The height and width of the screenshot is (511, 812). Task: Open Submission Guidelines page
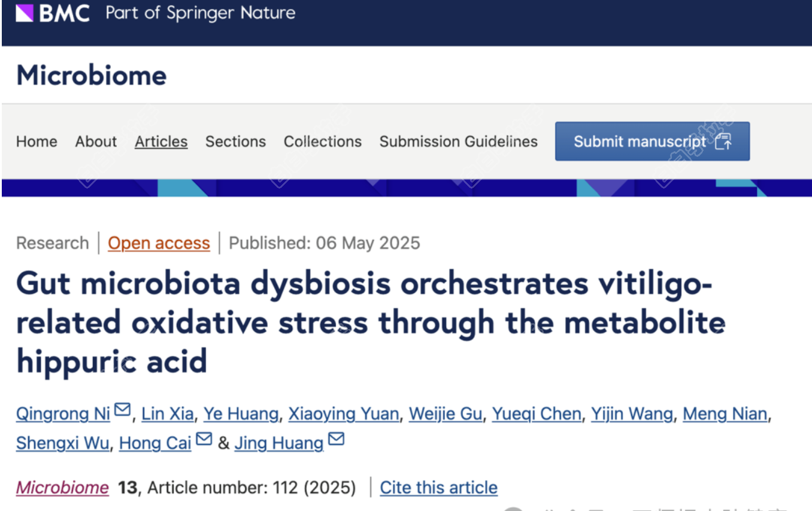(x=459, y=142)
